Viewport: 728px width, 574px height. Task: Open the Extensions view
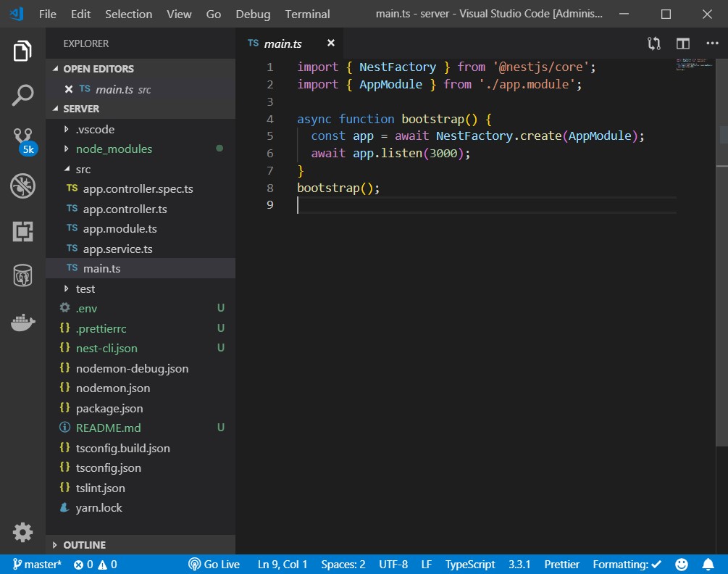(22, 231)
